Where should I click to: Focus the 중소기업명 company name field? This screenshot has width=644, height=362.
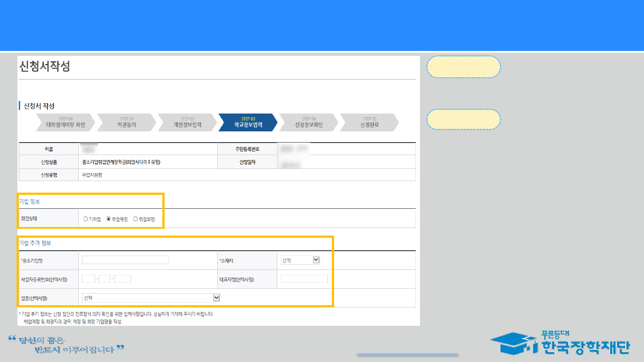(125, 260)
